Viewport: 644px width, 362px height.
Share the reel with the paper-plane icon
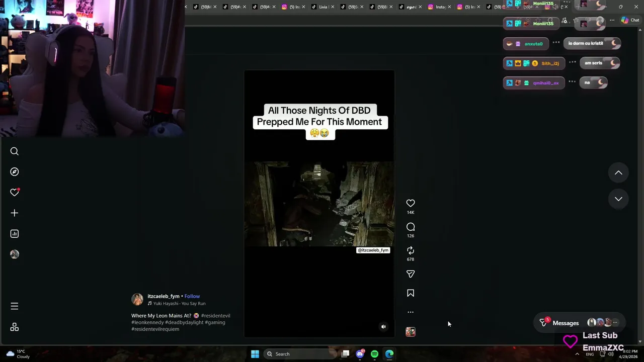pyautogui.click(x=411, y=274)
